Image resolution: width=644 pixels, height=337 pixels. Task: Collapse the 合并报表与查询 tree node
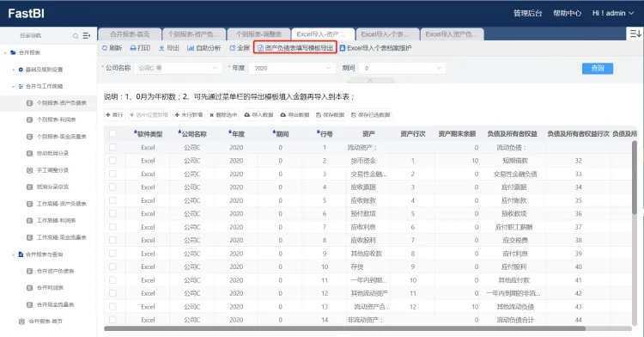pyautogui.click(x=13, y=254)
